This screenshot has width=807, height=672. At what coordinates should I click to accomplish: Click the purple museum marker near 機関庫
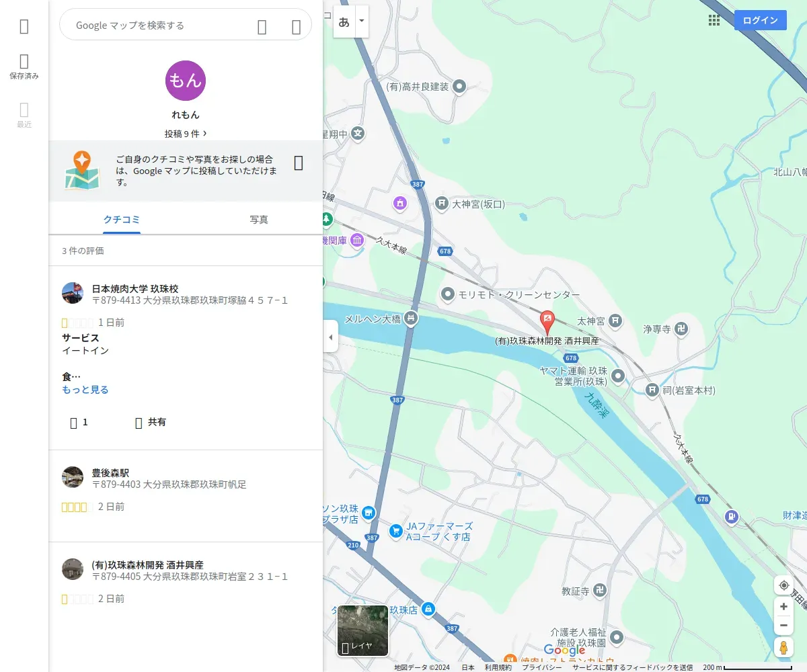(357, 240)
